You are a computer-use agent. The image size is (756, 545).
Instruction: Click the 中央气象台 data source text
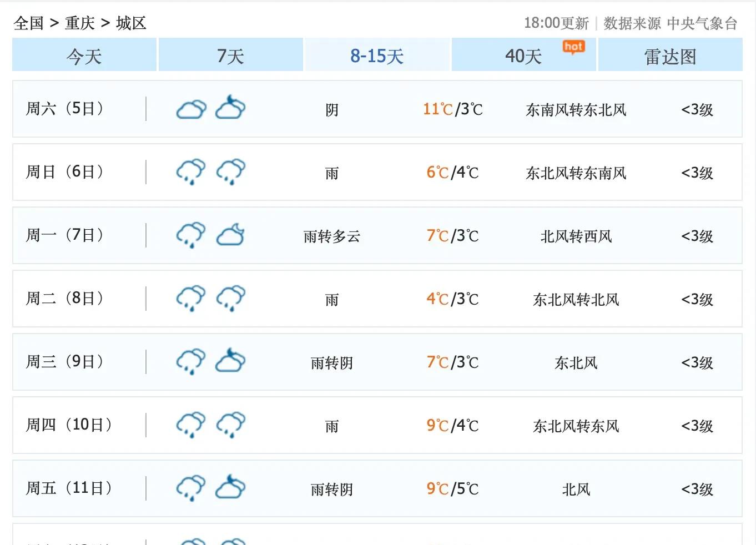[x=702, y=23]
